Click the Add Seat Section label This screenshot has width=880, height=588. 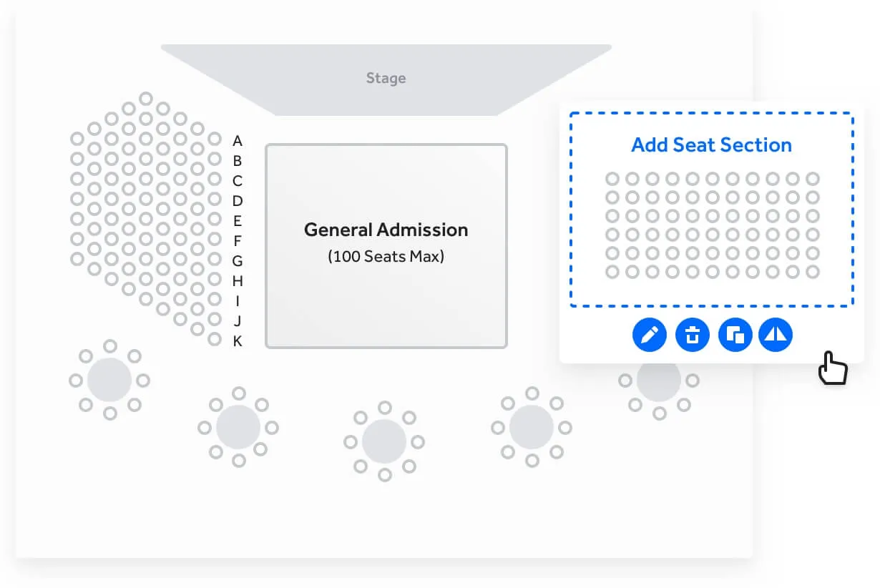point(711,144)
